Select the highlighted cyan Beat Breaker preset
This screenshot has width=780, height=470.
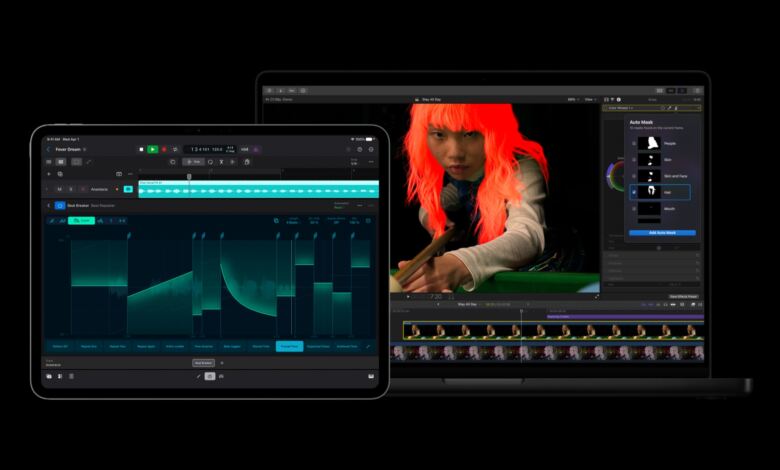290,346
